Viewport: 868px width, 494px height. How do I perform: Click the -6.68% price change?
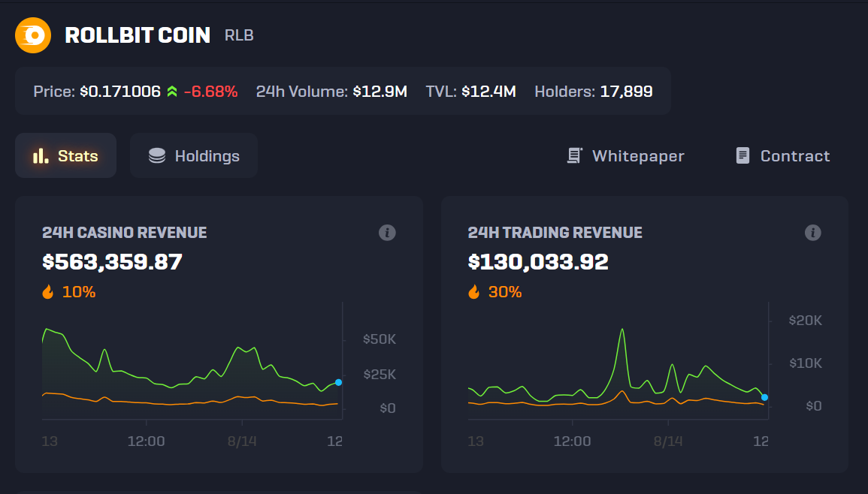[210, 92]
